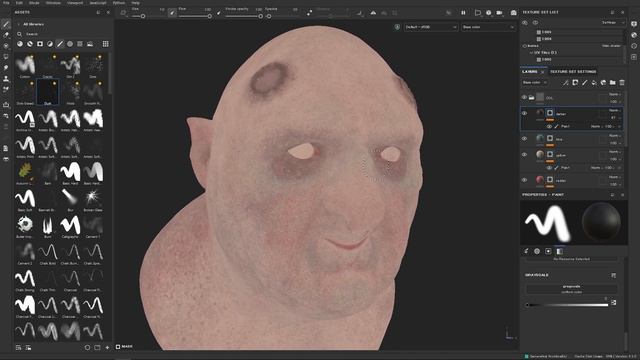Add a new folder to layers
Viewport: 640px width, 360px height.
pos(613,83)
